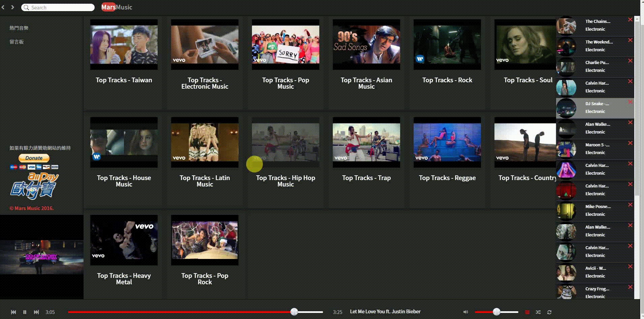644x319 pixels.
Task: Play The Weeknd... playlist entry
Action: pyautogui.click(x=595, y=46)
